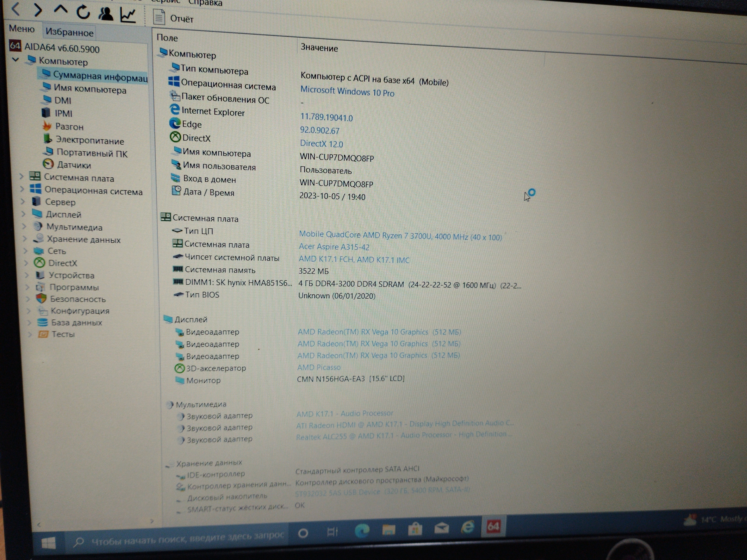Switch to the Меню tab
This screenshot has width=747, height=560.
[x=22, y=28]
